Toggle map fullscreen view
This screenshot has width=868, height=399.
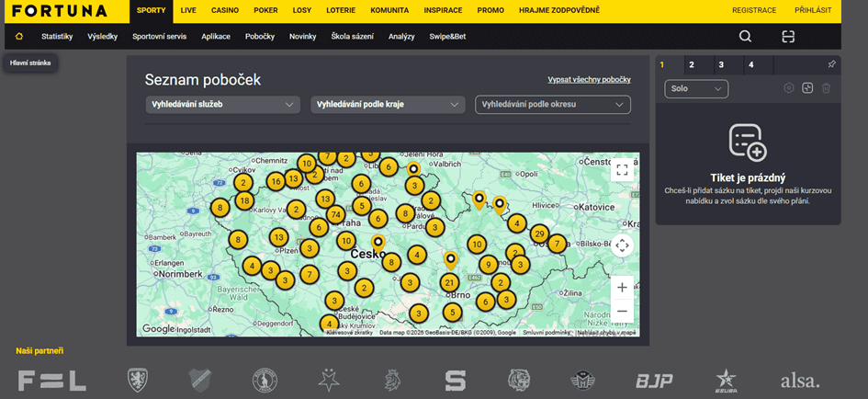[622, 170]
